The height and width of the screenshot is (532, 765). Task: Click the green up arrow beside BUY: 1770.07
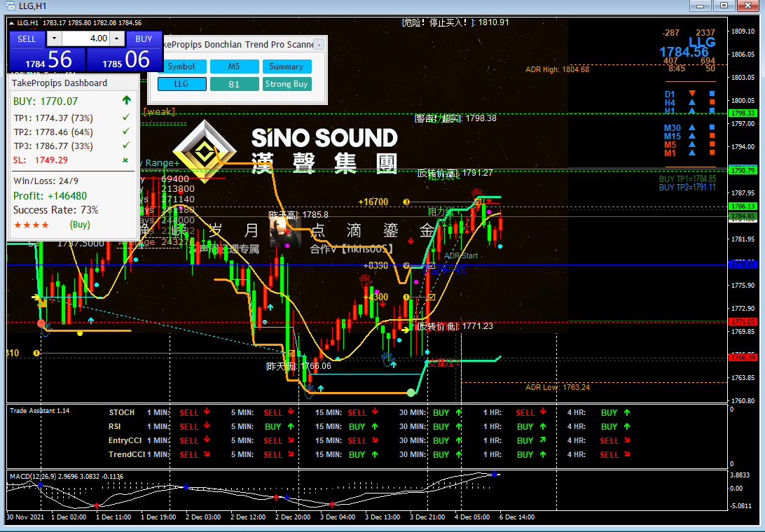pyautogui.click(x=126, y=100)
